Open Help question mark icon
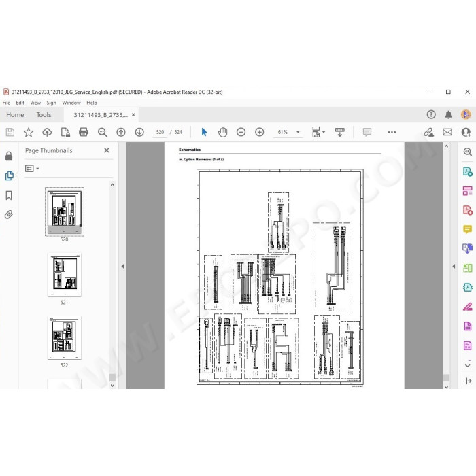Viewport: 476px width, 476px height. click(431, 114)
